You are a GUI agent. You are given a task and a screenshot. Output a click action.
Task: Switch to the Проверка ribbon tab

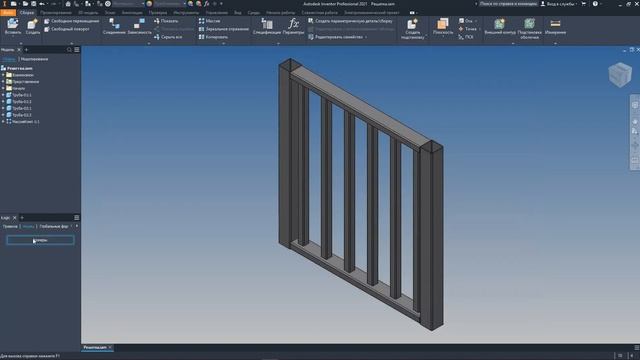coord(158,13)
